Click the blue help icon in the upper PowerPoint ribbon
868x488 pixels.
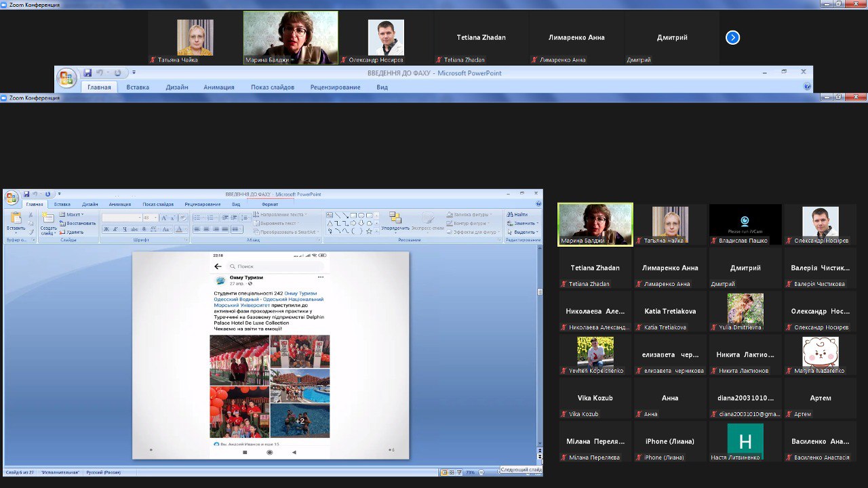point(807,87)
